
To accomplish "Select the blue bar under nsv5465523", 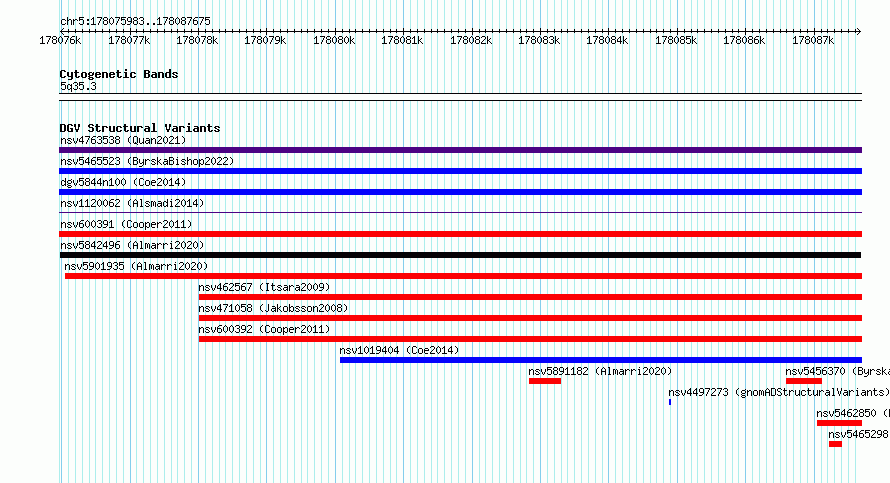I will pyautogui.click(x=460, y=171).
